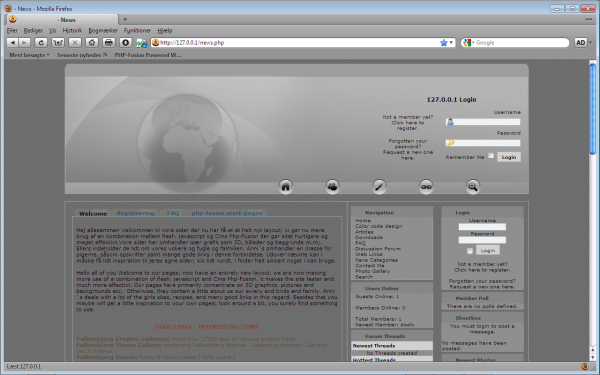600x375 pixels.
Task: Click the Print toolbar icon
Action: coord(109,43)
